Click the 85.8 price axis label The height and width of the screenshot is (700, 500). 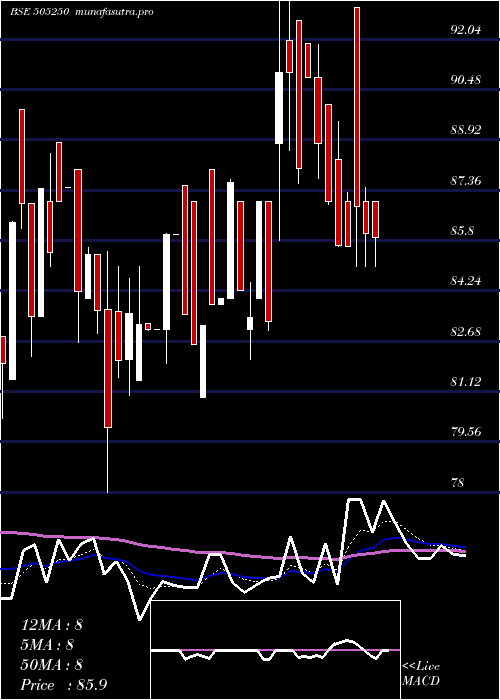(462, 231)
